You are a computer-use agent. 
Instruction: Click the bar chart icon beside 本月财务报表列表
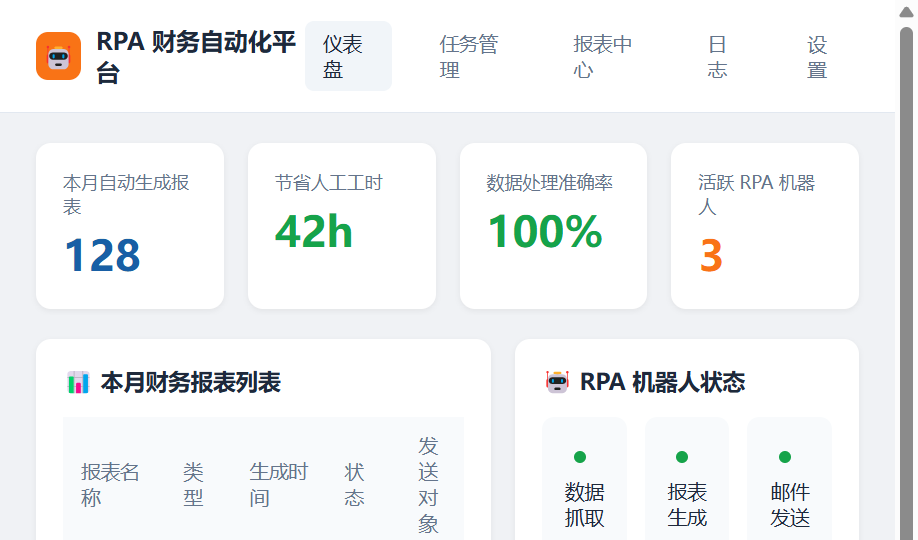pyautogui.click(x=78, y=382)
